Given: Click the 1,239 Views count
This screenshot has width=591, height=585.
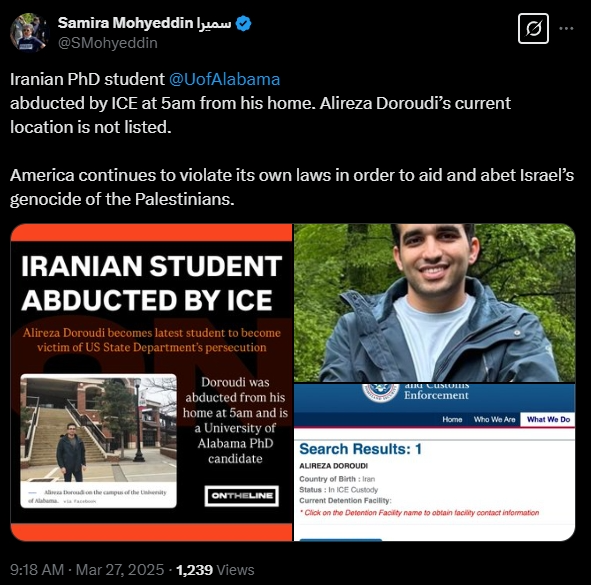Looking at the screenshot, I should point(215,570).
